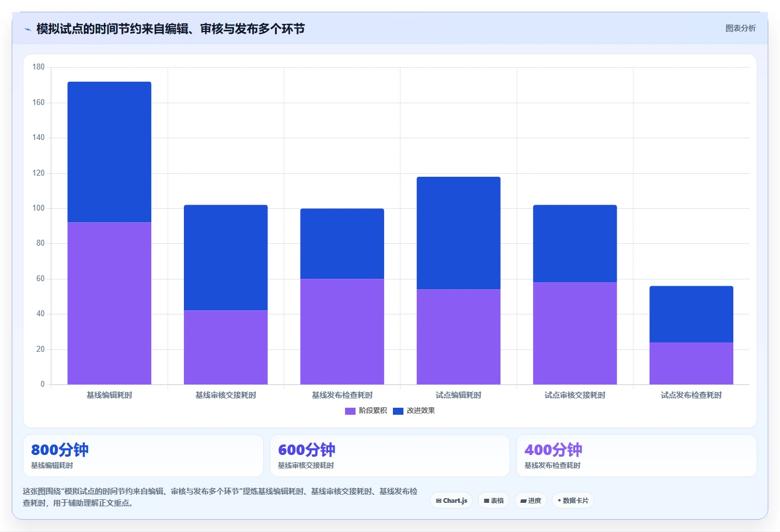Screen dimensions: 780x532
Task: Click the purple segment of 基线发布检查耗时 bar
Action: click(x=342, y=331)
